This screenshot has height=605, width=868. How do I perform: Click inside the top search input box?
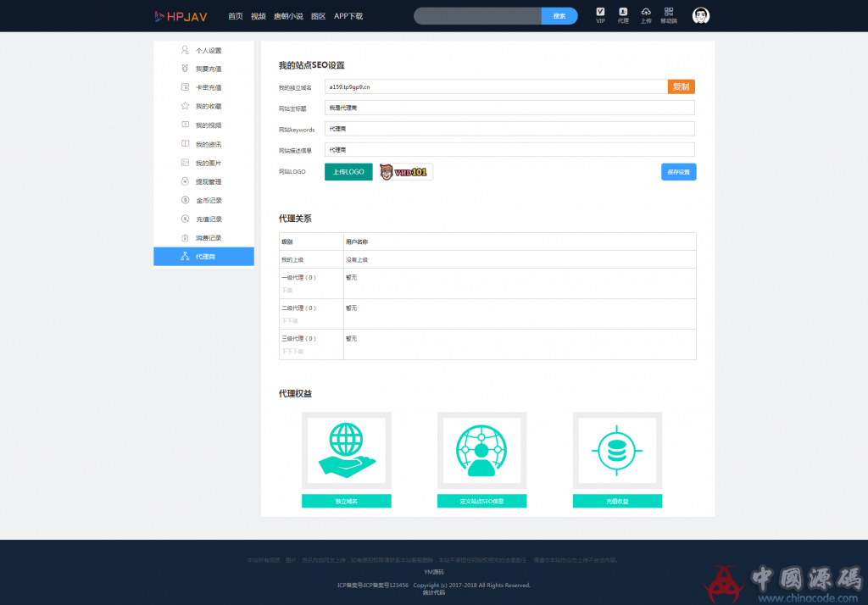477,15
